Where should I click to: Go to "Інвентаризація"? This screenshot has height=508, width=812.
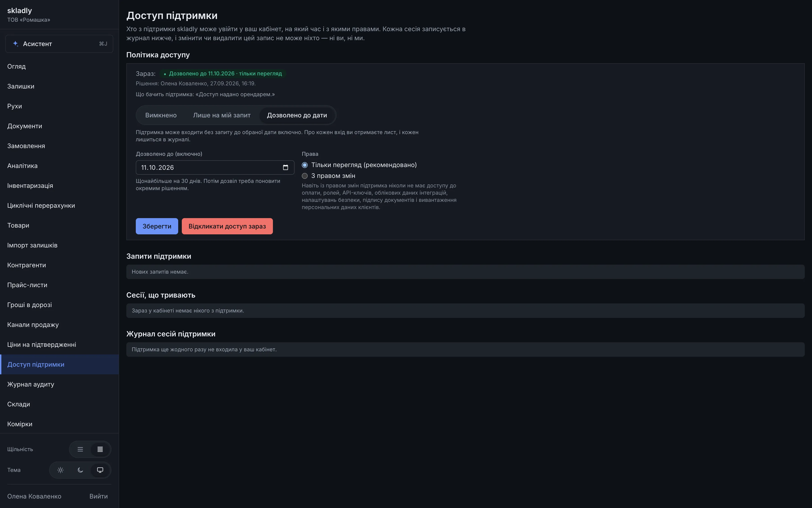pyautogui.click(x=59, y=185)
